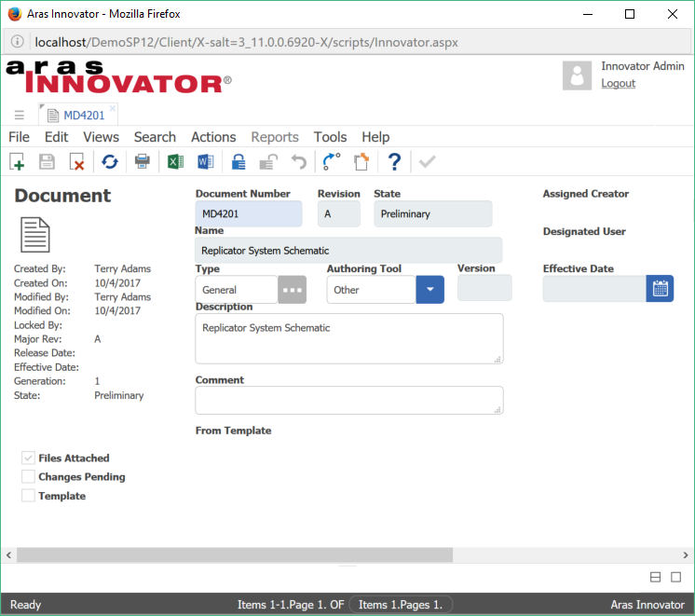Screen dimensions: 695x616
Task: Click the grey Unlock padlock icon
Action: (268, 162)
